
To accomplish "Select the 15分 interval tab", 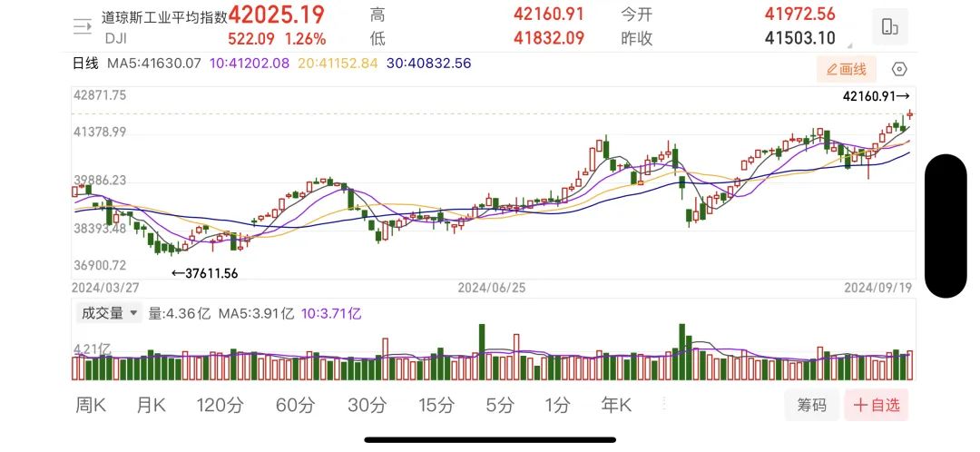I will tap(436, 405).
